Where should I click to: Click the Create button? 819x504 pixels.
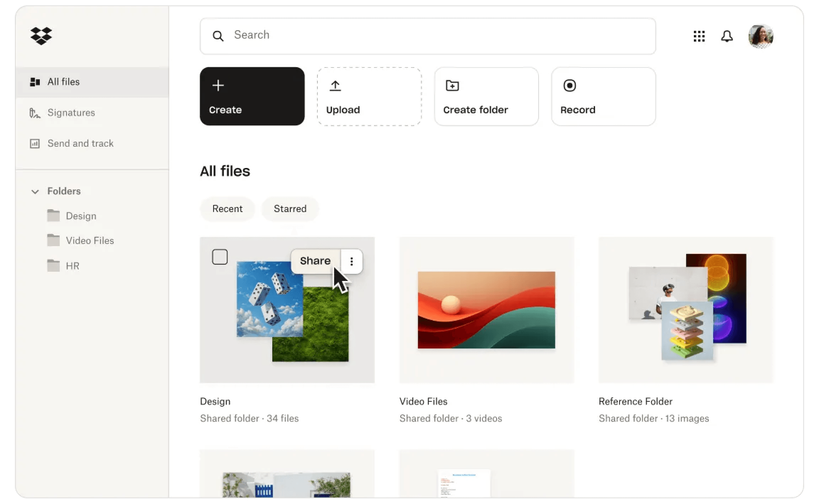pyautogui.click(x=252, y=96)
